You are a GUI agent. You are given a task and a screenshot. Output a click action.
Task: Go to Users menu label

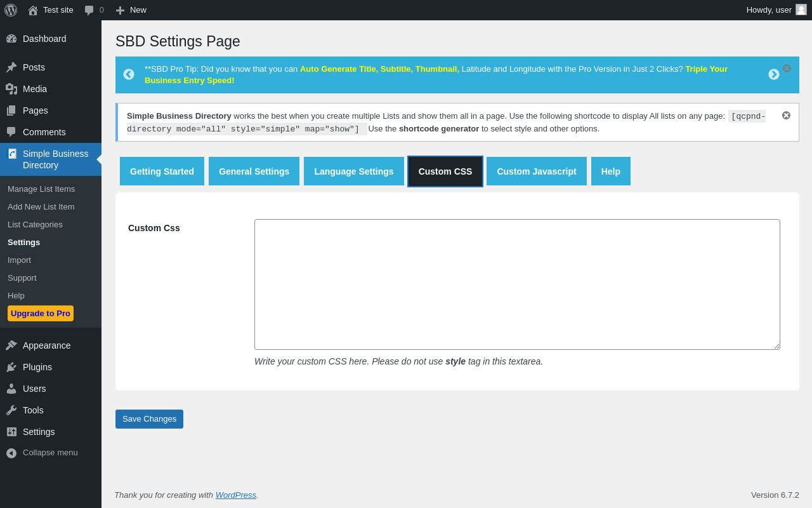click(34, 389)
